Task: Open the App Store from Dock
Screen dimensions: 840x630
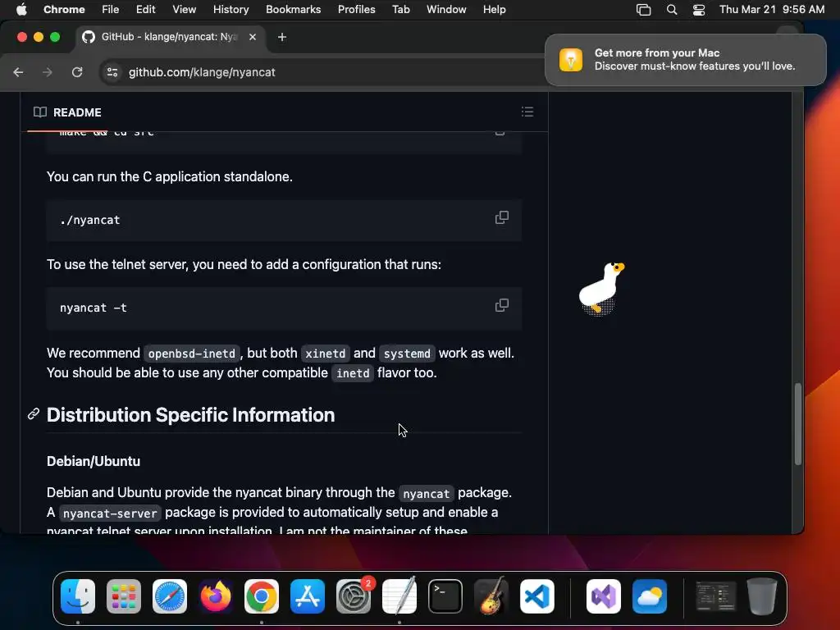Action: pyautogui.click(x=308, y=596)
